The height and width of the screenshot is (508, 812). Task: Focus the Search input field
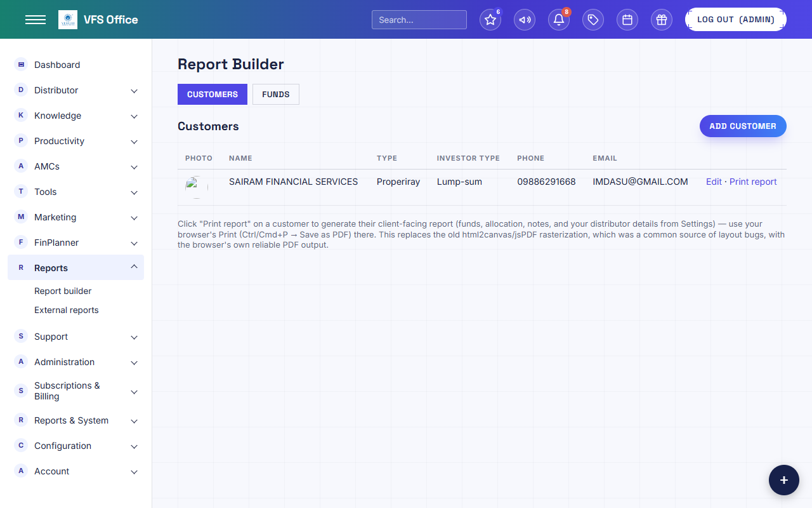[x=419, y=20]
